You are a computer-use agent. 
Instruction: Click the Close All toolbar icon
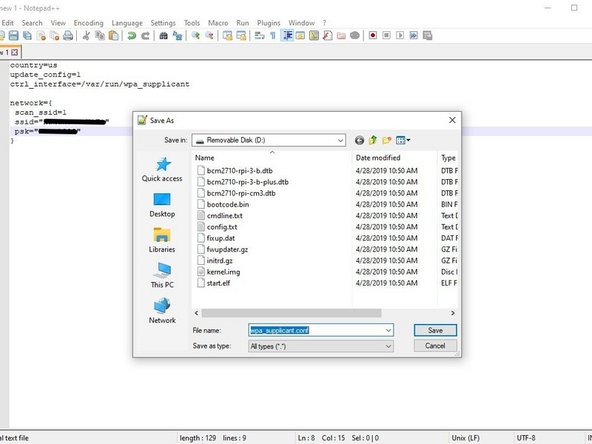[x=55, y=35]
